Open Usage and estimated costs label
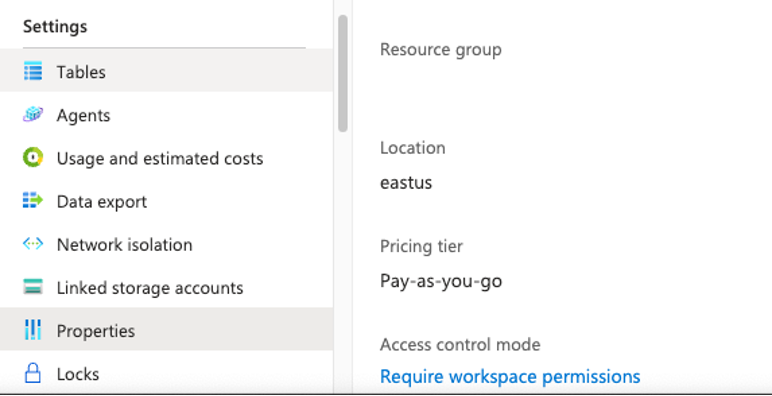This screenshot has width=772, height=396. point(160,159)
